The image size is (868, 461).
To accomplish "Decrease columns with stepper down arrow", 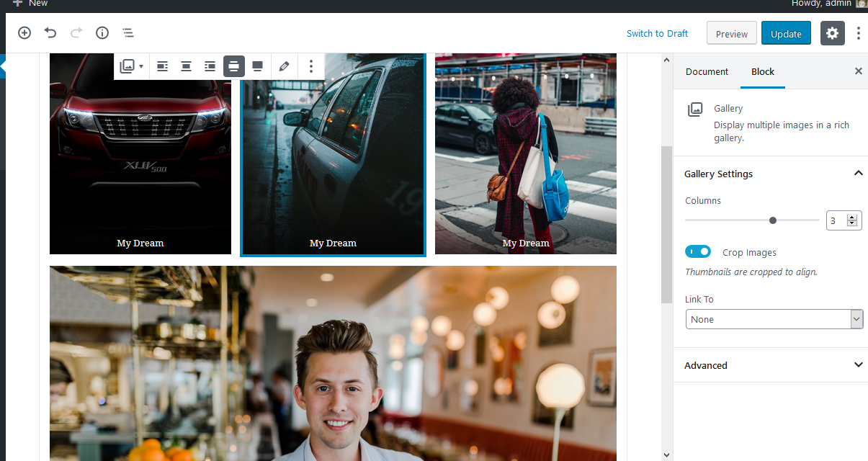I will pos(853,224).
